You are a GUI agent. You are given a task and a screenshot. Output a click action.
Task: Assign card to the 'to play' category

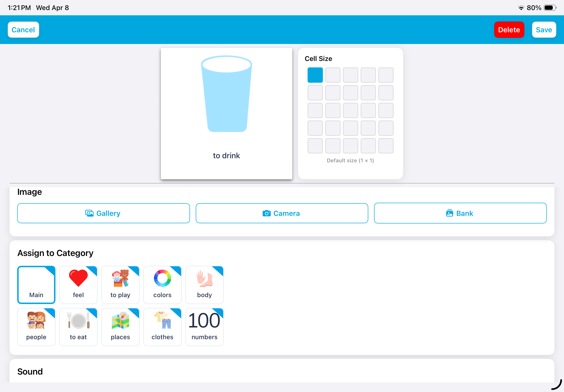120,285
